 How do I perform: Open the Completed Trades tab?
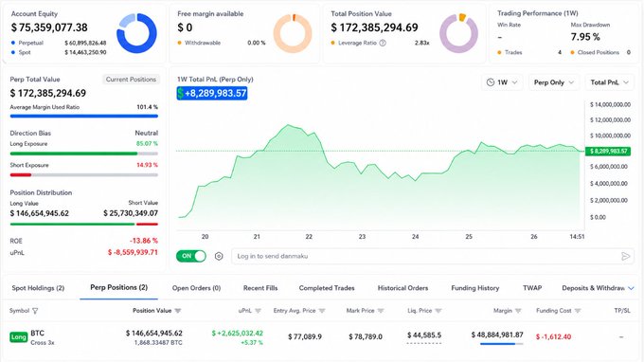(327, 288)
